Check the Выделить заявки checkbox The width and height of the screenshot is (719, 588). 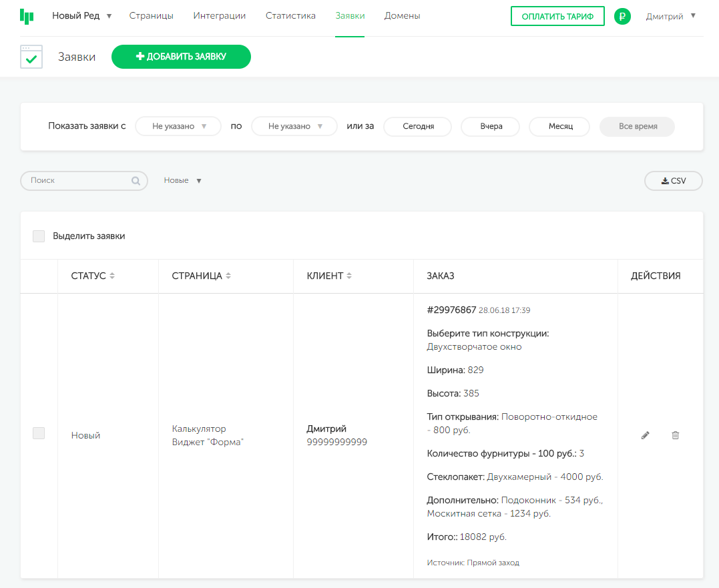[x=39, y=236]
